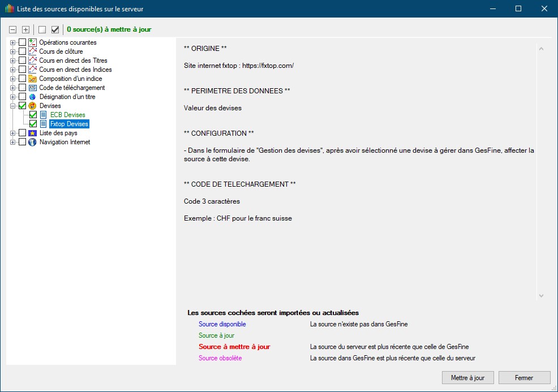Uncheck the Devises checkbox
The width and height of the screenshot is (558, 392).
click(x=23, y=106)
